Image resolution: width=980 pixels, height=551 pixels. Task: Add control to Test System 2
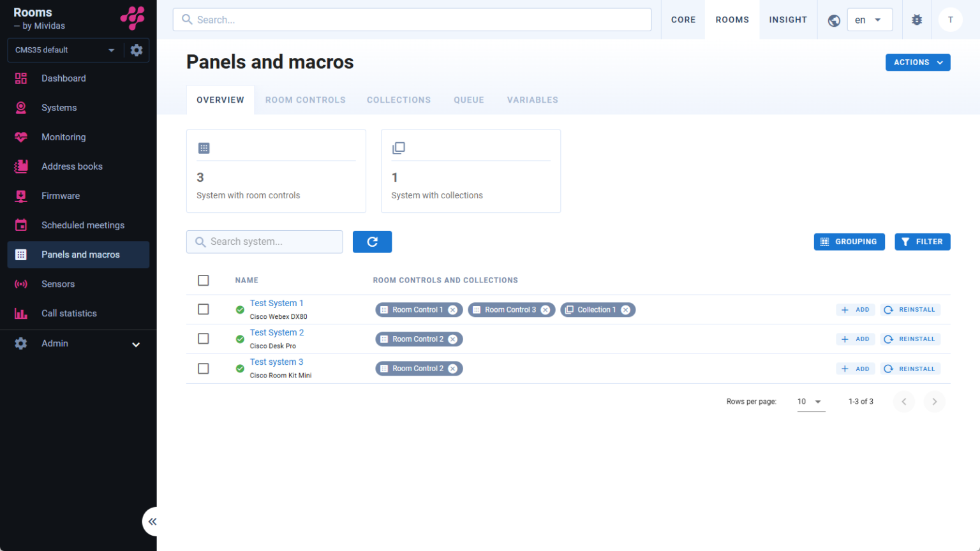tap(855, 339)
